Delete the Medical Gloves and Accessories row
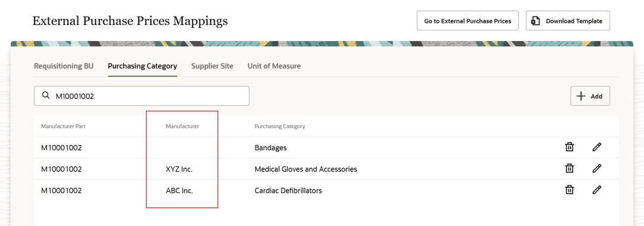This screenshot has width=644, height=226. tap(569, 169)
